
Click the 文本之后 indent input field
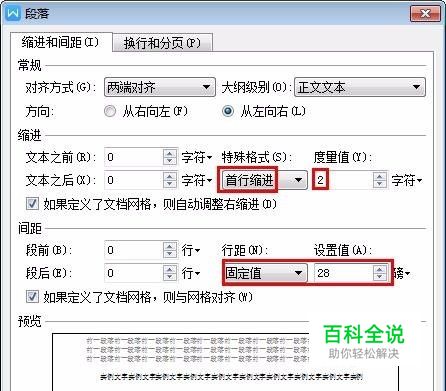134,180
